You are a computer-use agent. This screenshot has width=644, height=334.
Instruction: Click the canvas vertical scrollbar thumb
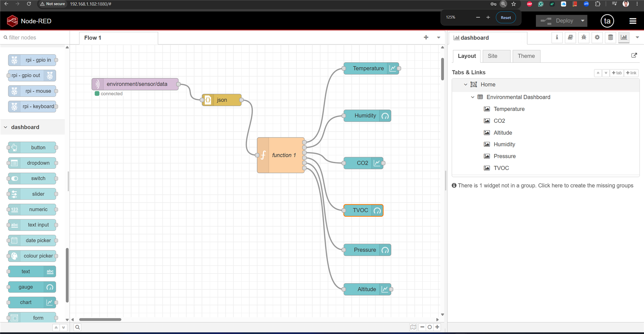pyautogui.click(x=442, y=69)
